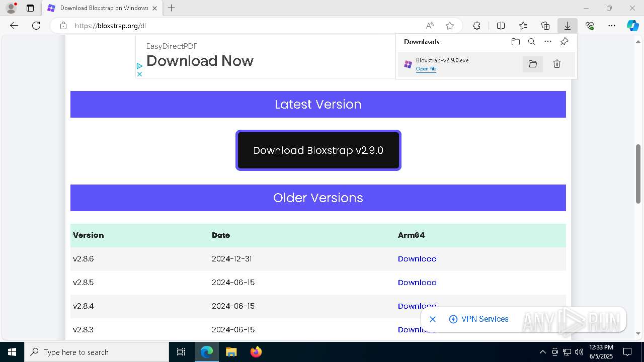Viewport: 644px width, 362px height.
Task: Show hidden tray icons chevron
Action: coord(542,352)
